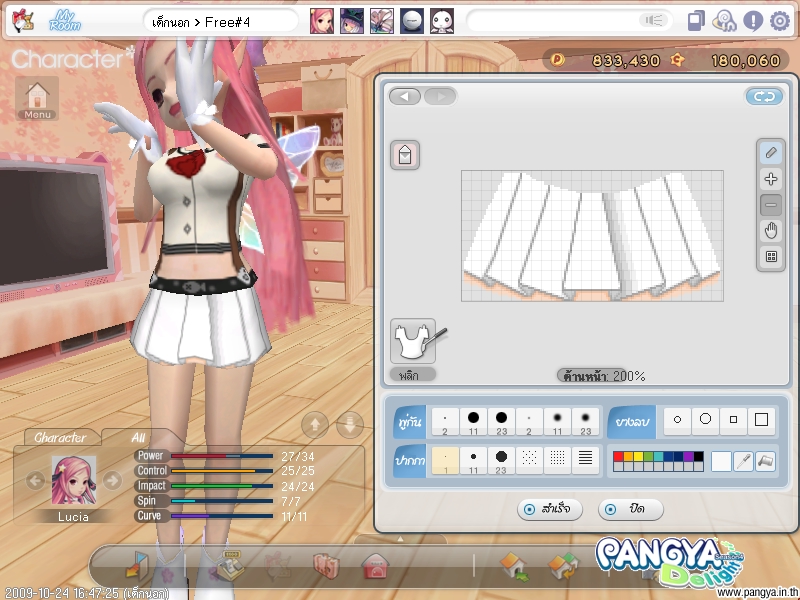800x600 pixels.
Task: Click the megaphone icon in the chat bar
Action: (654, 20)
